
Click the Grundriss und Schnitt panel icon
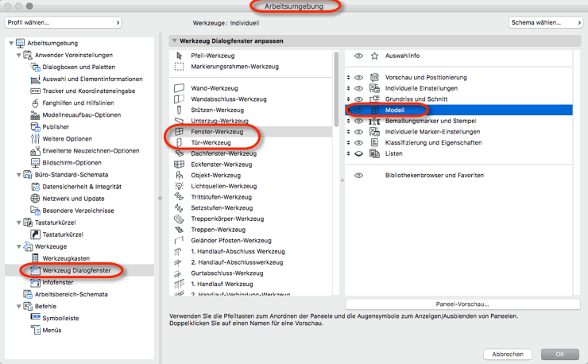374,99
